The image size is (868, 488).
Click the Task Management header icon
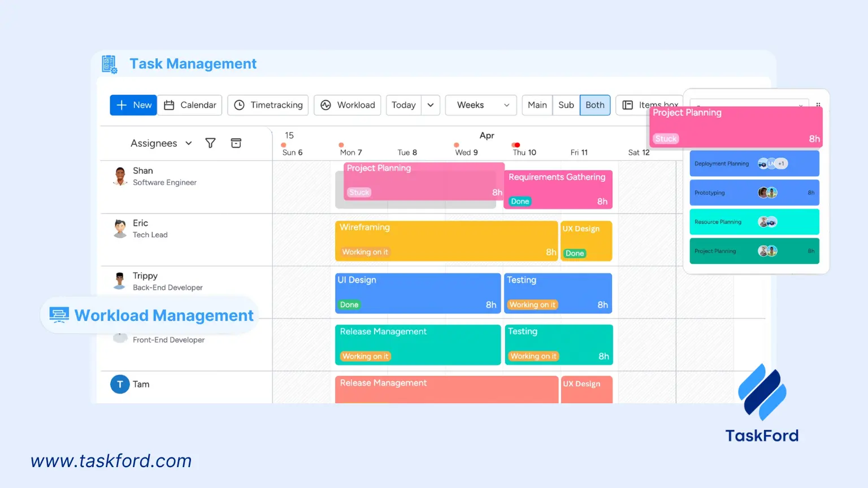click(x=110, y=64)
